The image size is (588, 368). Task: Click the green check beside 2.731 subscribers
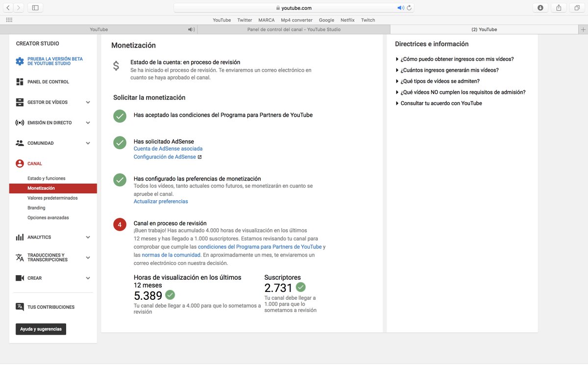click(x=301, y=287)
